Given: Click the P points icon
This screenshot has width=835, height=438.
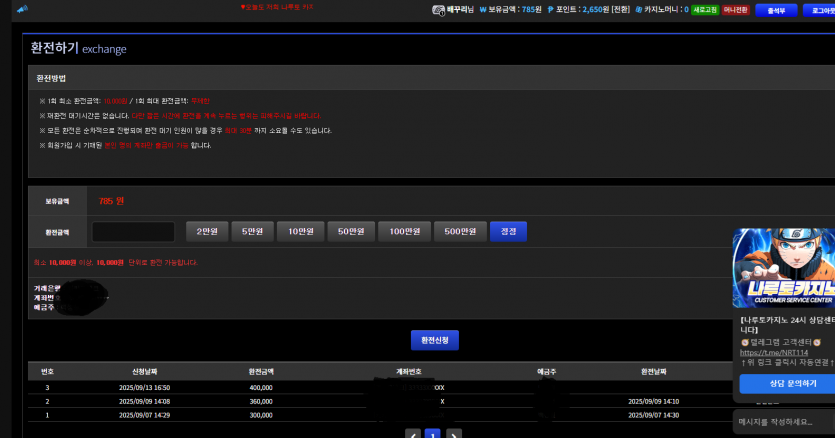Looking at the screenshot, I should tap(550, 10).
